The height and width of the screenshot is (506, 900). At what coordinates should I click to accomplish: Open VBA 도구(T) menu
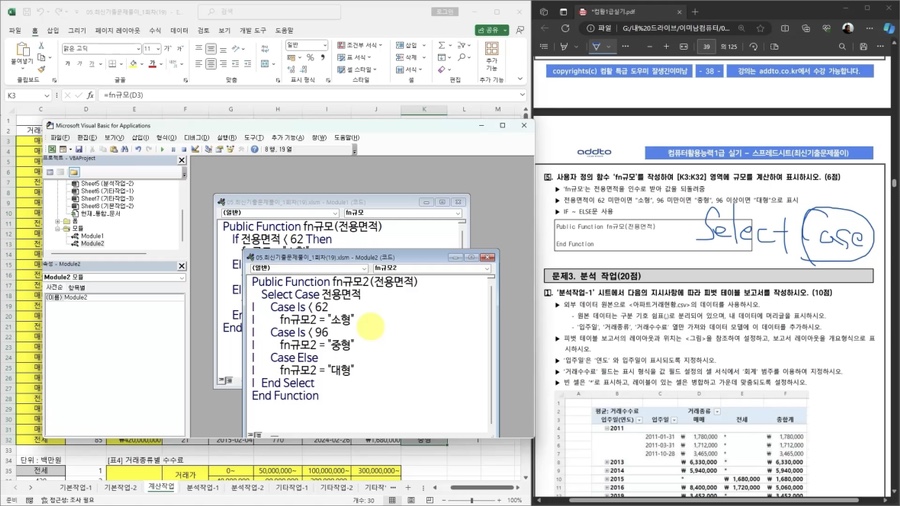pos(254,138)
